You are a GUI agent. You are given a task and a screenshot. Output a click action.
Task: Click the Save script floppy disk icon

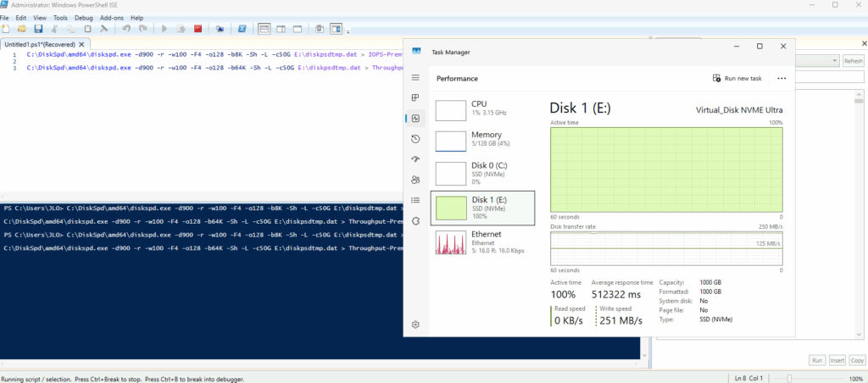40,29
